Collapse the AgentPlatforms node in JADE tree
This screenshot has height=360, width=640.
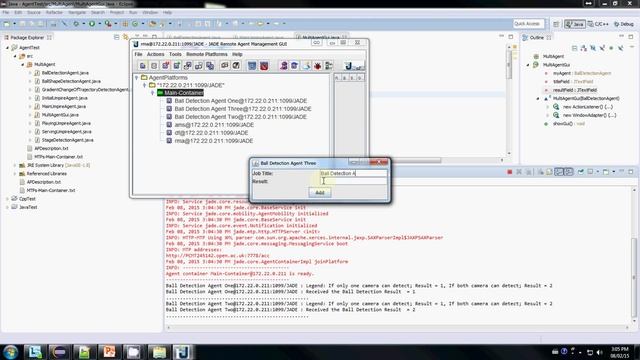pos(137,78)
